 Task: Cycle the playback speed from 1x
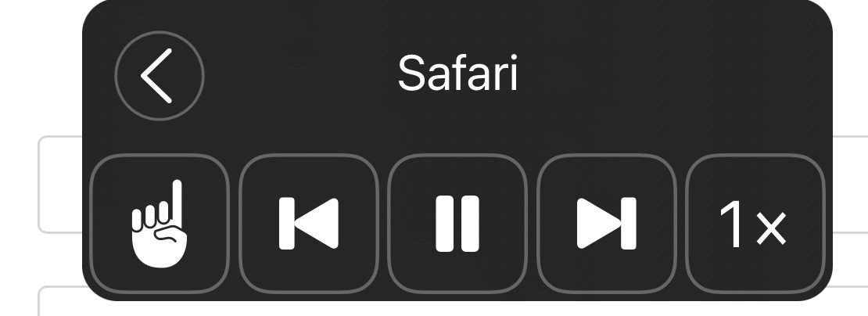point(755,224)
